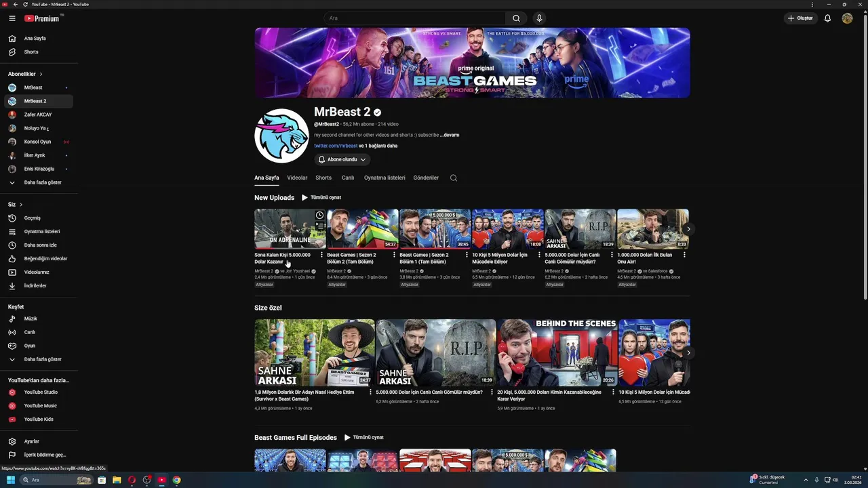The width and height of the screenshot is (868, 488).
Task: Switch to the channel Shorts tab
Action: [323, 178]
